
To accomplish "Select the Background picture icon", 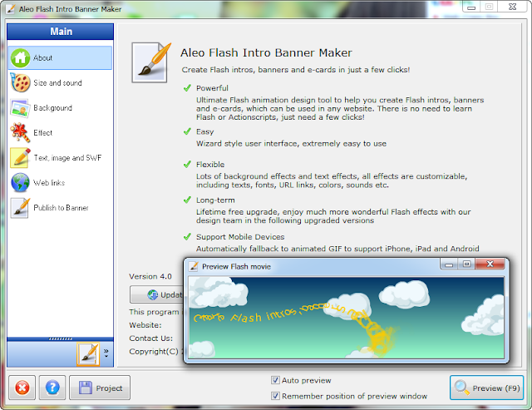I will pyautogui.click(x=20, y=108).
